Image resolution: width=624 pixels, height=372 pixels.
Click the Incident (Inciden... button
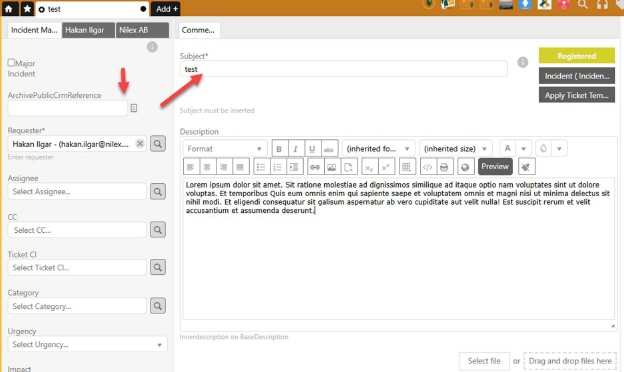577,76
